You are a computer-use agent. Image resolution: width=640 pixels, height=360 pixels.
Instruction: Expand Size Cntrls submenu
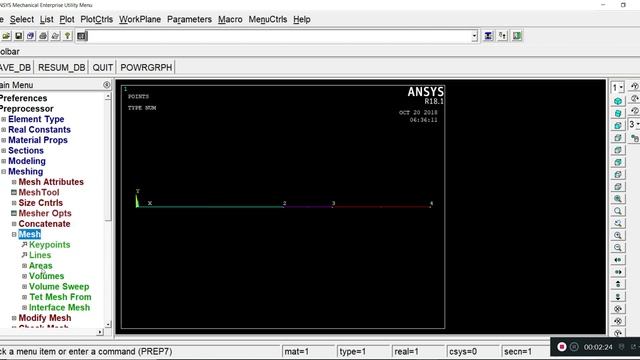[x=14, y=203]
